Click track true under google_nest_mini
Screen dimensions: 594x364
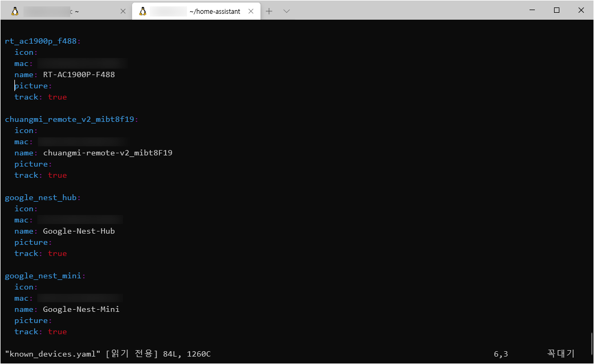(x=40, y=332)
